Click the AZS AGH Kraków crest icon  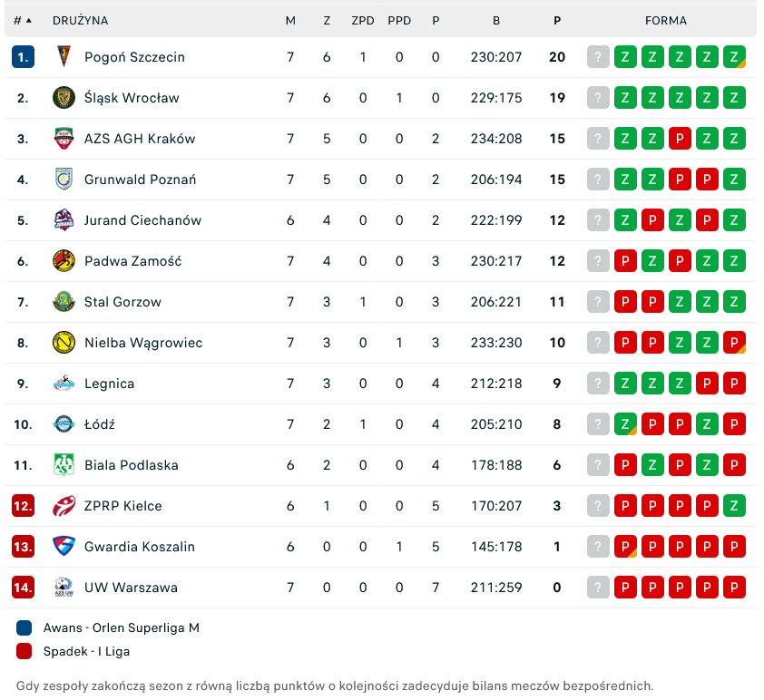[64, 139]
